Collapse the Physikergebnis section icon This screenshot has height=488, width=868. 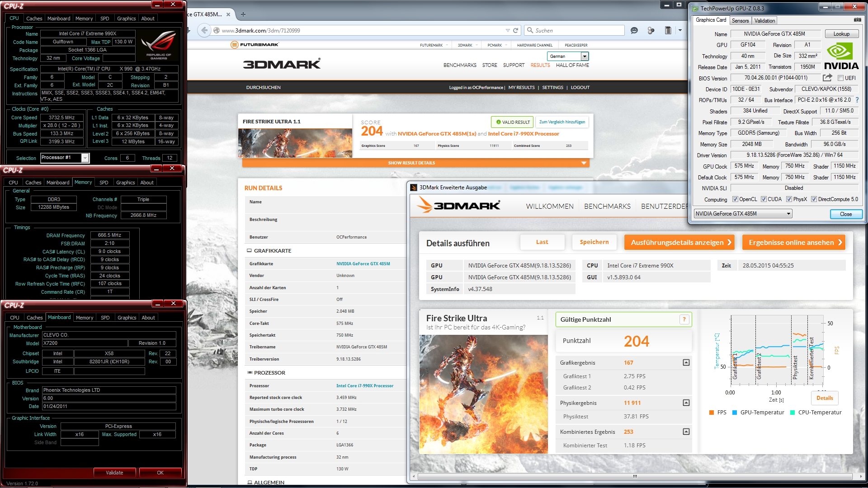[x=686, y=403]
